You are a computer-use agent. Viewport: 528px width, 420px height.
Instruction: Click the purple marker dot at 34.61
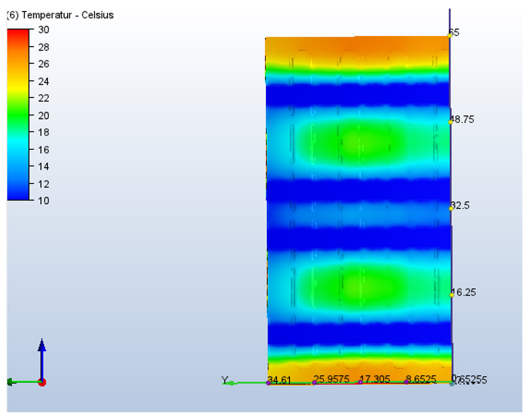[268, 383]
